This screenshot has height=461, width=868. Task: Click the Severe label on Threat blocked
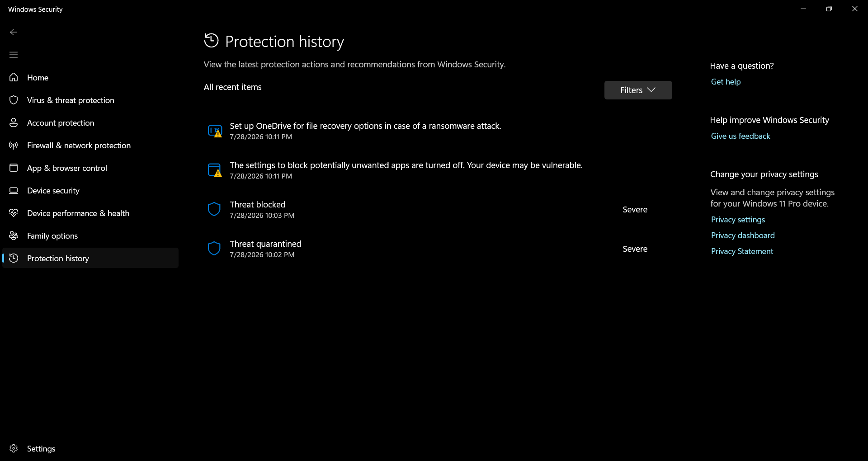coord(635,210)
